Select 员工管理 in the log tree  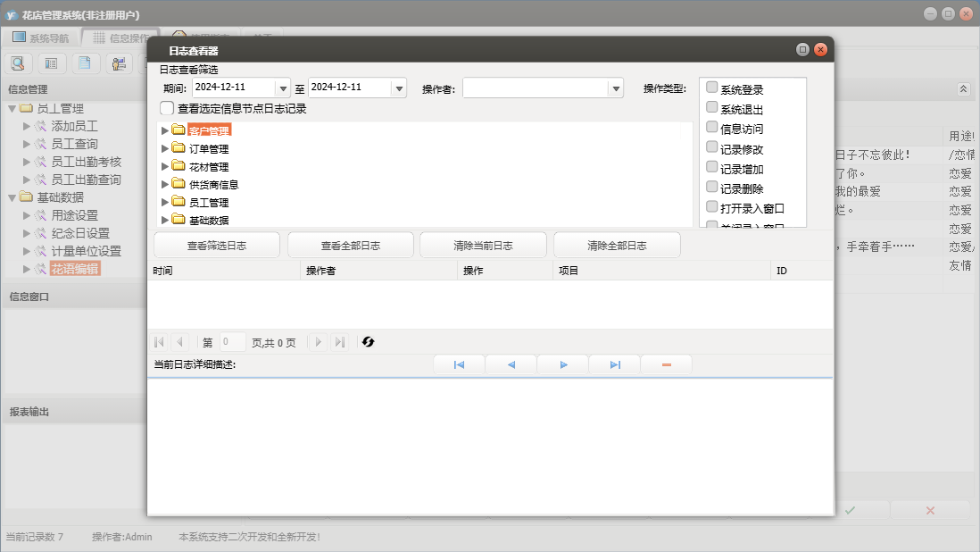tap(209, 203)
